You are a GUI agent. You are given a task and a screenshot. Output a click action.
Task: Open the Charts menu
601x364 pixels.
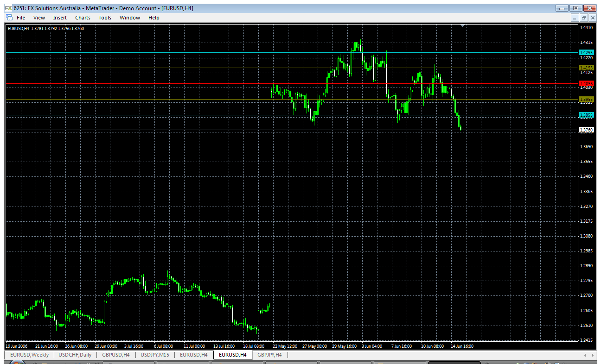coord(83,18)
